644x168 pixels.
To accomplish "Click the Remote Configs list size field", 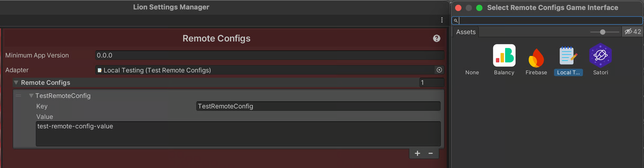I will (431, 82).
